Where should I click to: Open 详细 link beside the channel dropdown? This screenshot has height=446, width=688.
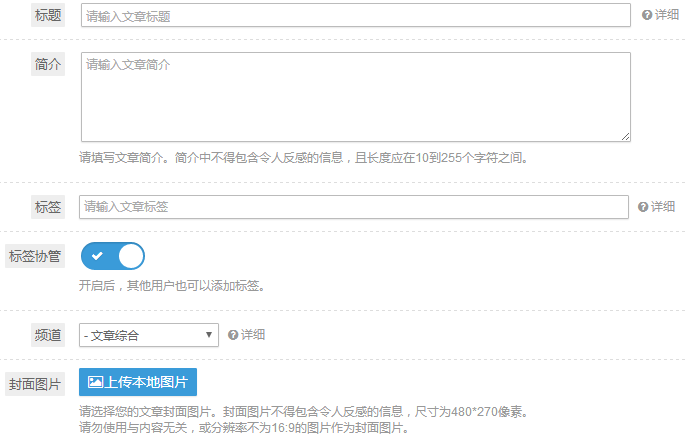(253, 335)
